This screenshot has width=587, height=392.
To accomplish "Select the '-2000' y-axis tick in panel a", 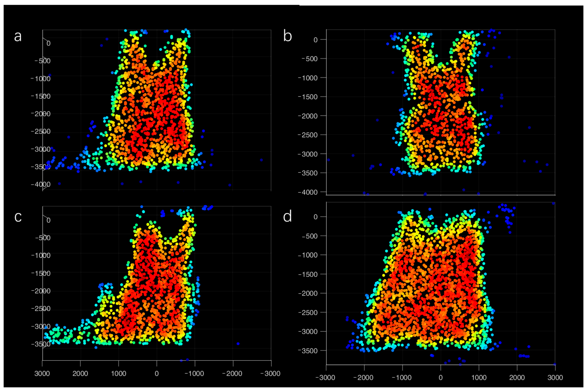I will pyautogui.click(x=41, y=114).
